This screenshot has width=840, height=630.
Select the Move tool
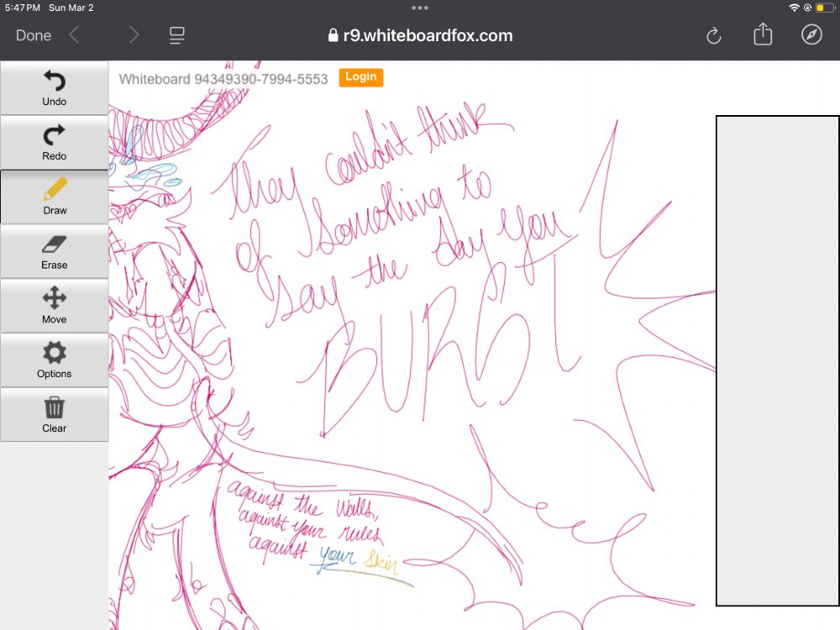54,306
